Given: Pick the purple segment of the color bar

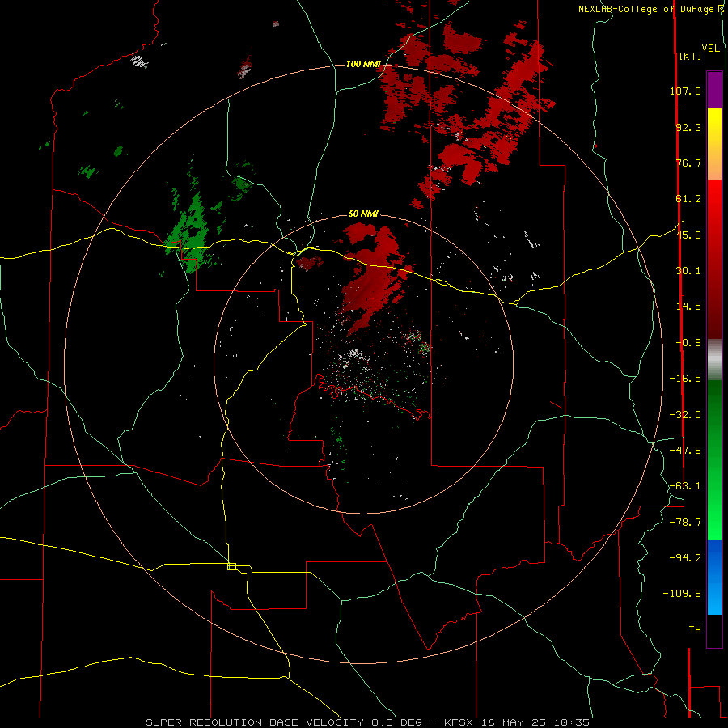Looking at the screenshot, I should pyautogui.click(x=714, y=90).
